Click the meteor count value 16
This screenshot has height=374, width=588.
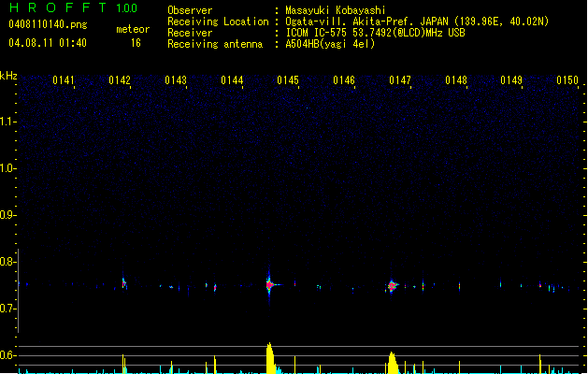(136, 43)
